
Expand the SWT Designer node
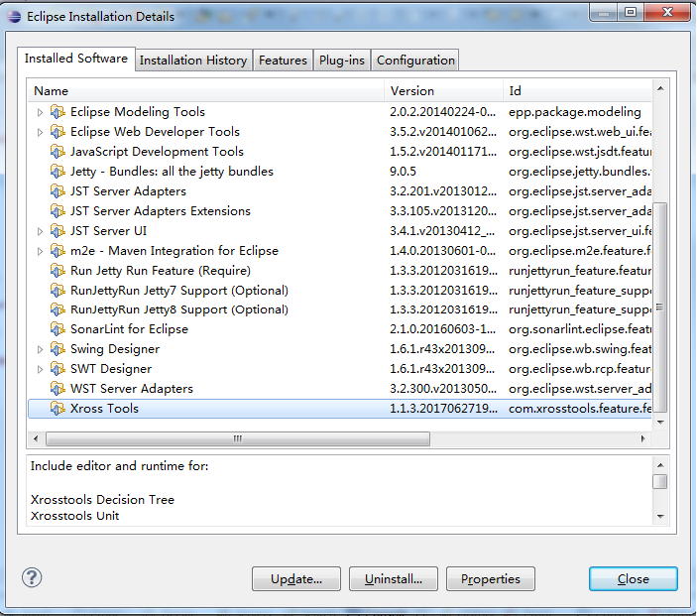40,370
